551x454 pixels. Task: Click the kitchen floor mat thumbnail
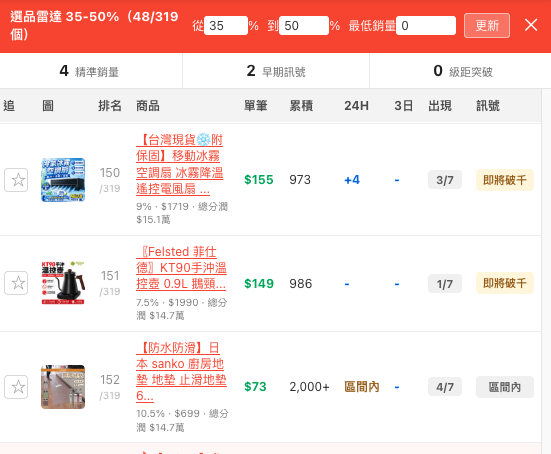pos(63,387)
